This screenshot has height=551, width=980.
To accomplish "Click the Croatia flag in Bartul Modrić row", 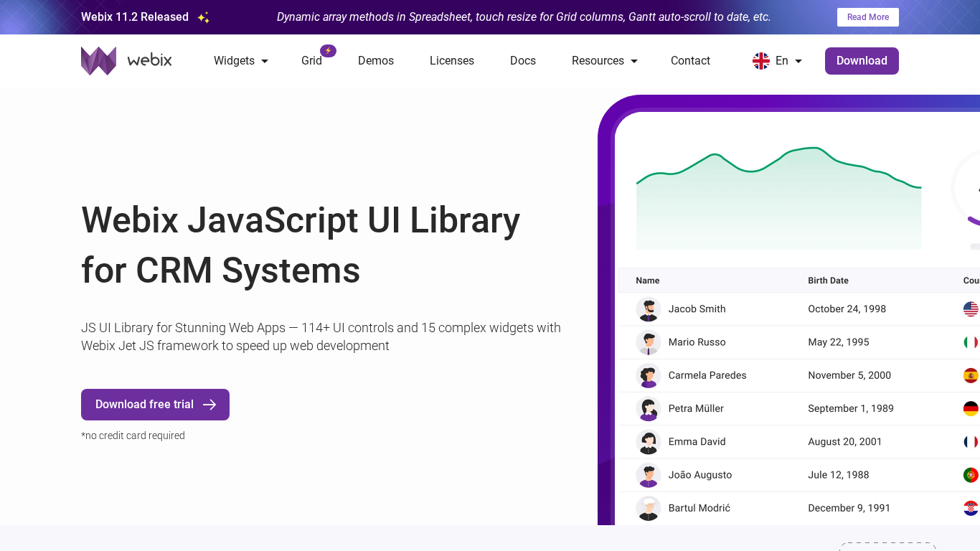I will click(x=971, y=508).
